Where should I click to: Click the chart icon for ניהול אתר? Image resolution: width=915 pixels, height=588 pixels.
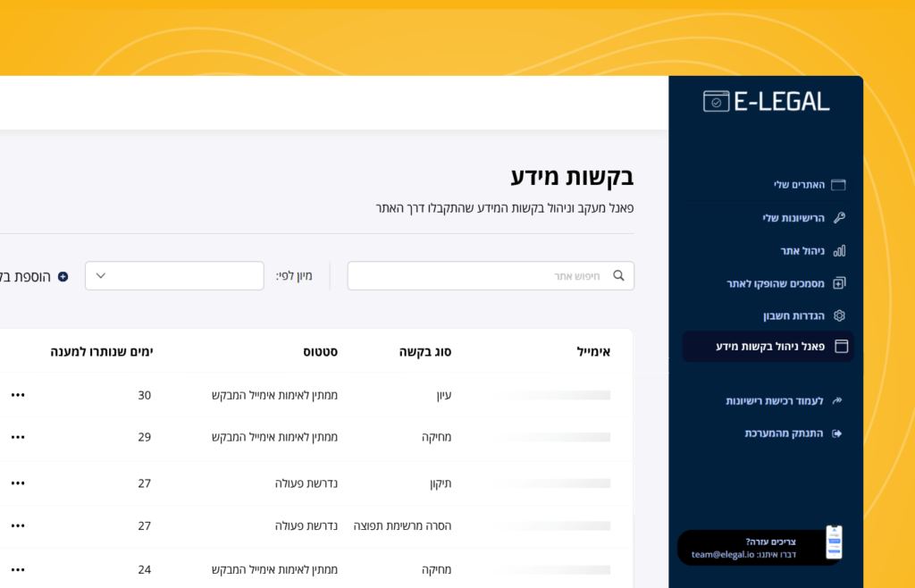(838, 250)
